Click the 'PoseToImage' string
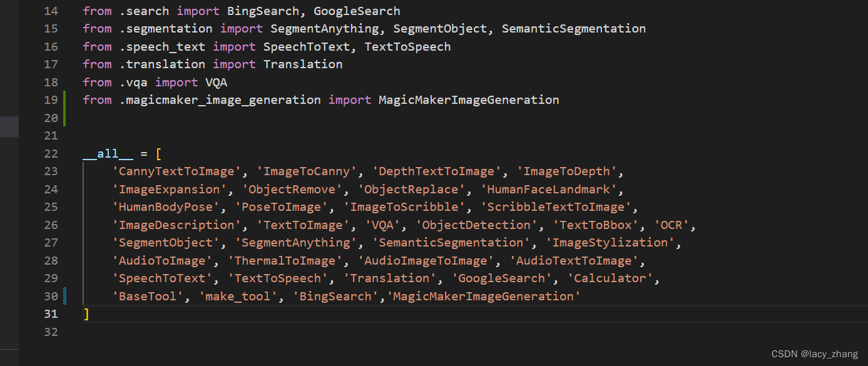This screenshot has width=868, height=366. point(282,207)
